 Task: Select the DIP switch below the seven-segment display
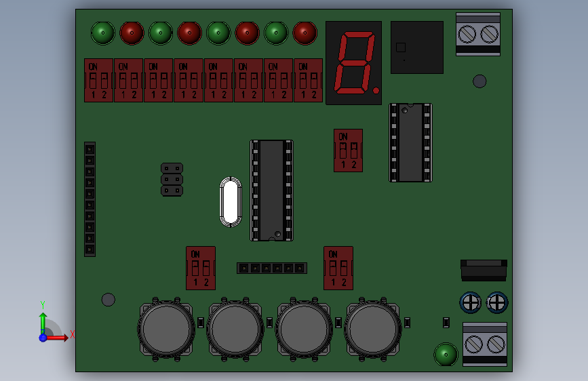click(349, 151)
